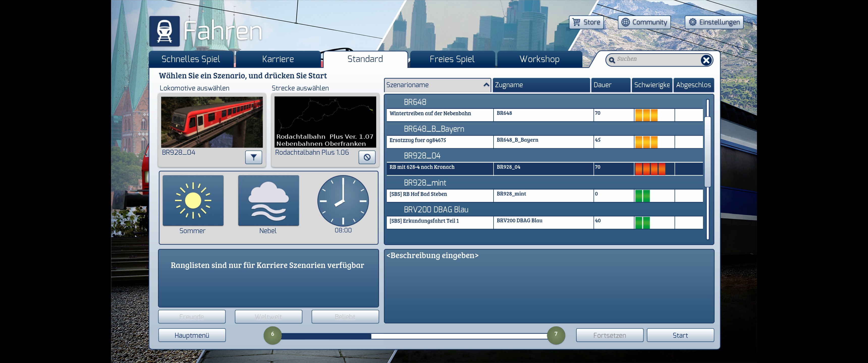The width and height of the screenshot is (868, 363).
Task: Open the Store shopping cart button
Action: pos(586,22)
